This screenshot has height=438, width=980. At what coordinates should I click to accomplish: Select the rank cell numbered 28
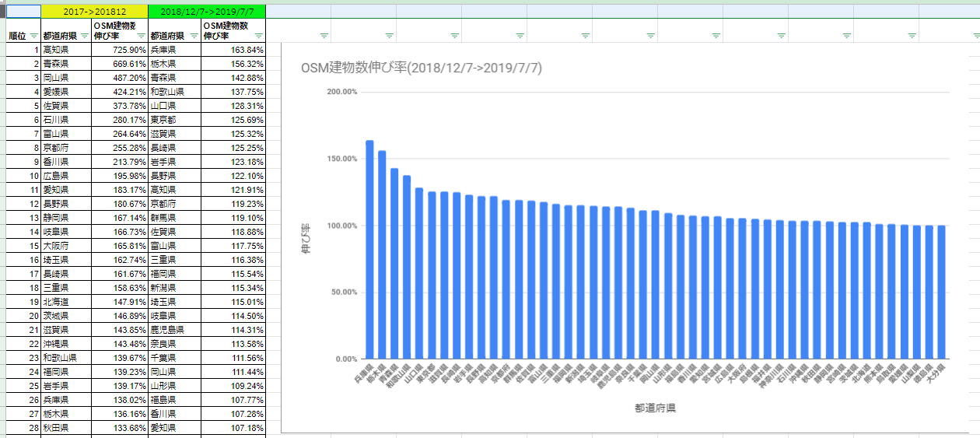23,428
